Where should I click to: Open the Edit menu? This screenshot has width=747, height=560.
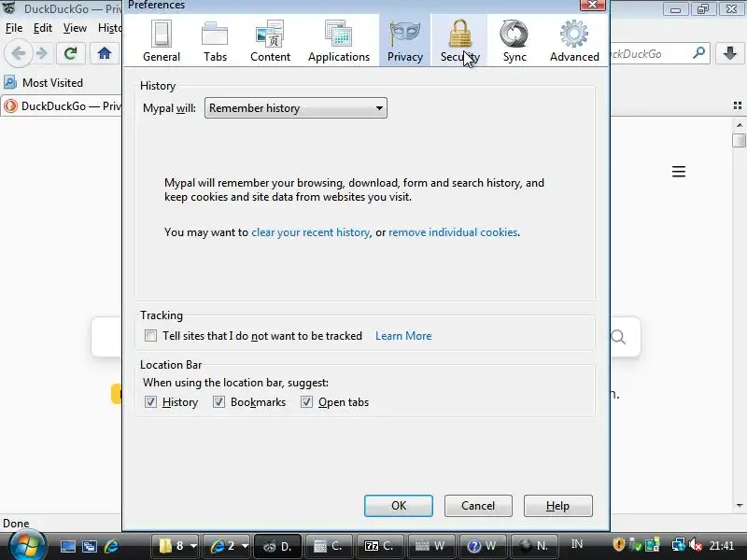pos(42,28)
